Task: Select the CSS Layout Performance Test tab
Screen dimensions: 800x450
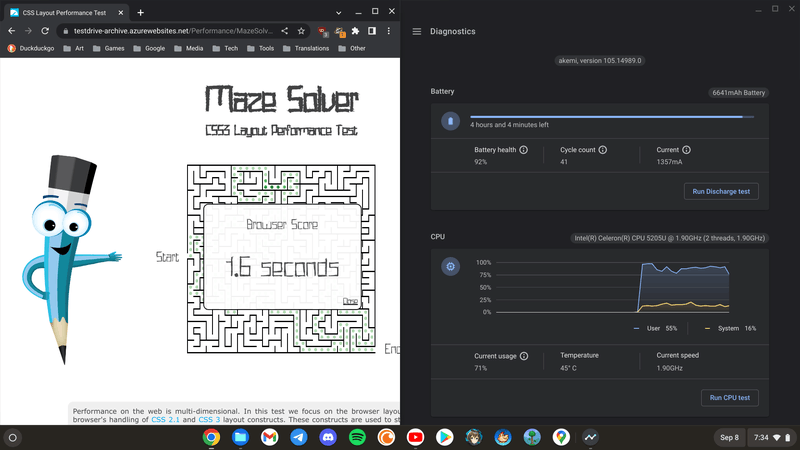Action: click(66, 12)
